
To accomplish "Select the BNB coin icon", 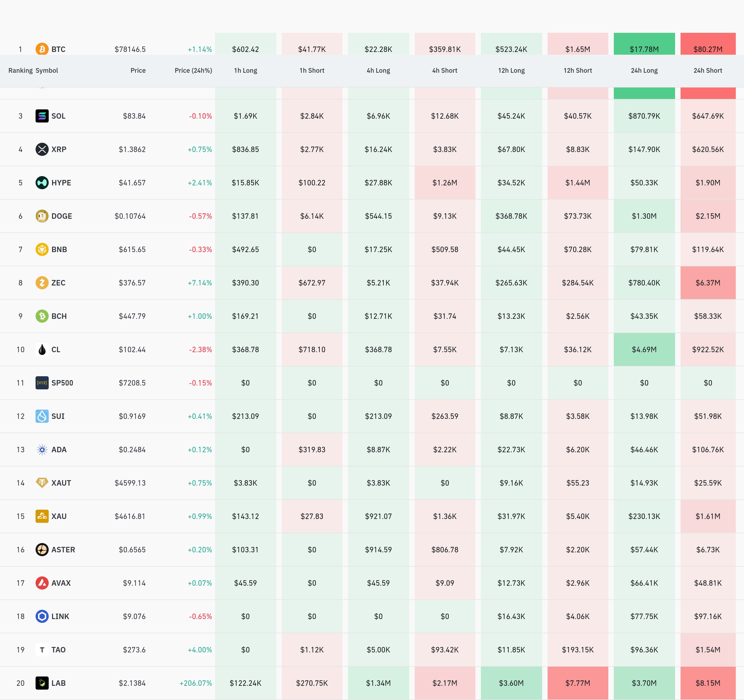I will [42, 249].
